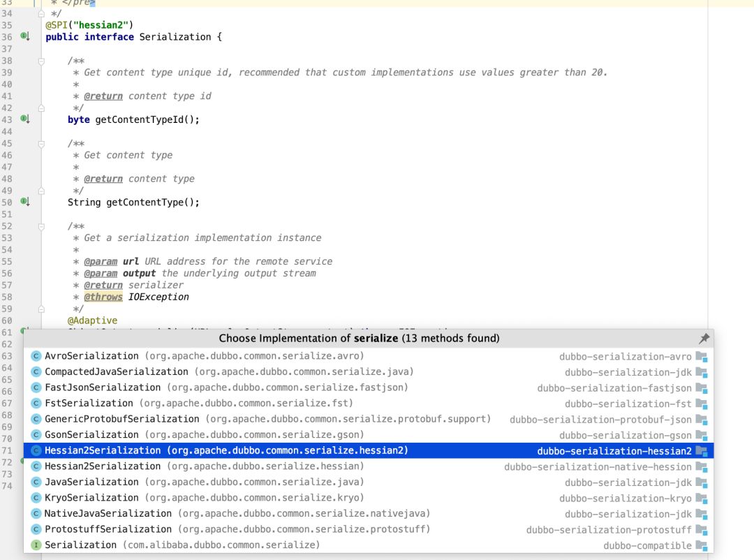Viewport: 754px width, 560px height.
Task: Click class icon next to CompactedJavaSerialization
Action: coord(36,372)
